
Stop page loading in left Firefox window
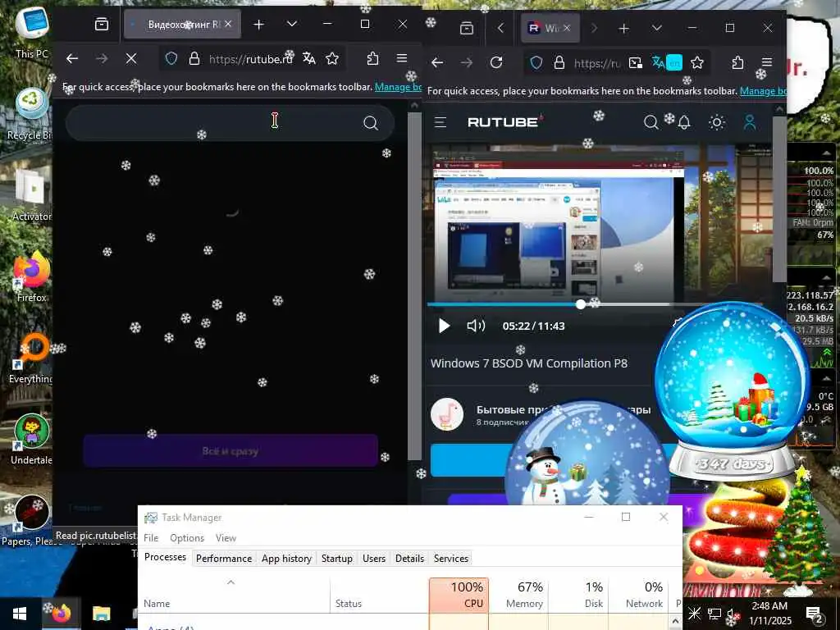[x=130, y=58]
